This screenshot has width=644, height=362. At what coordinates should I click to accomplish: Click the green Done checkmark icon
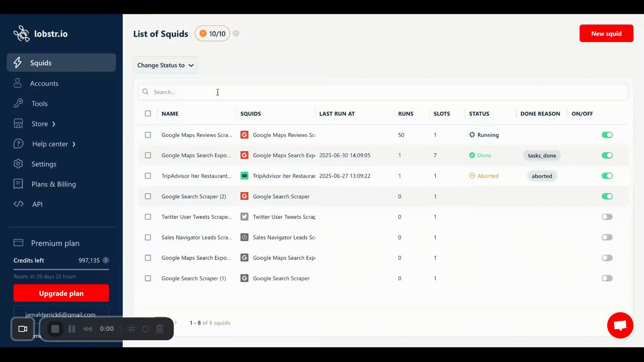[472, 155]
